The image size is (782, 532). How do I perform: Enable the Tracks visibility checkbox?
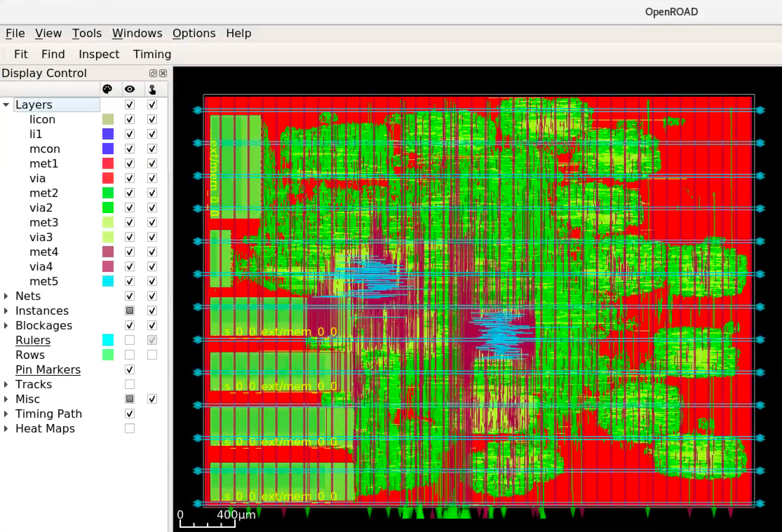[129, 384]
